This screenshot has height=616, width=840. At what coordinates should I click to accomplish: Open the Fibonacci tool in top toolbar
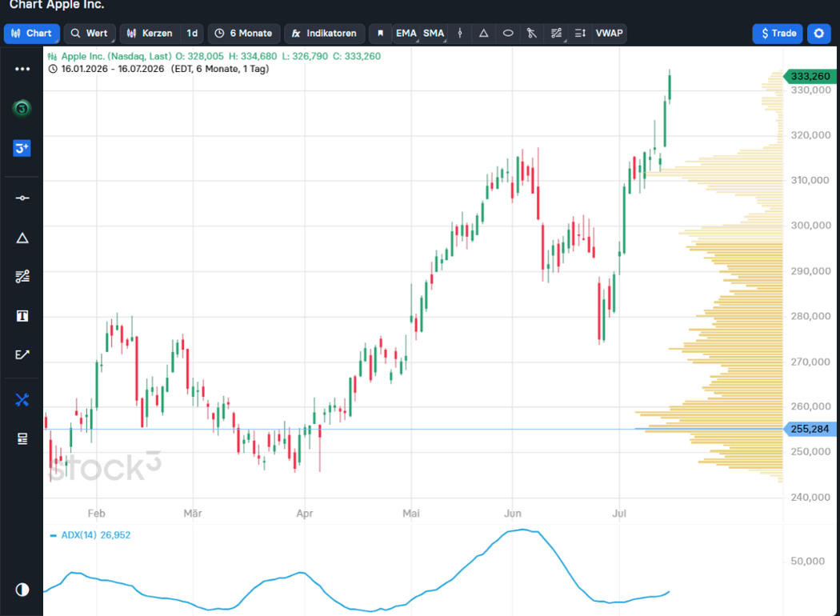coord(556,34)
